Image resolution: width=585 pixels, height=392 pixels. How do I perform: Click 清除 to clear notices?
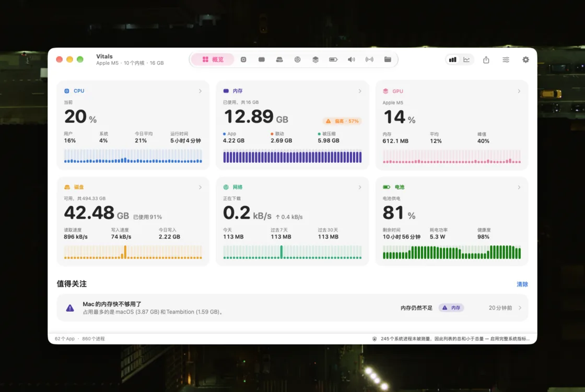pyautogui.click(x=522, y=284)
